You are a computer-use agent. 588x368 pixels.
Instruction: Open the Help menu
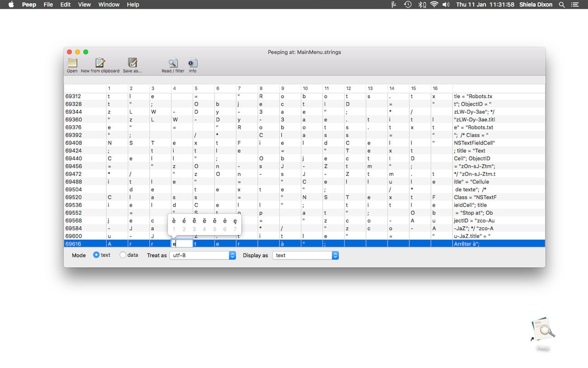(133, 5)
